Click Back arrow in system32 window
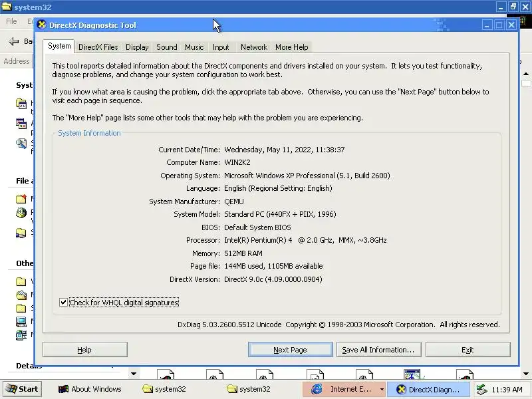The width and height of the screenshot is (532, 399). point(14,41)
